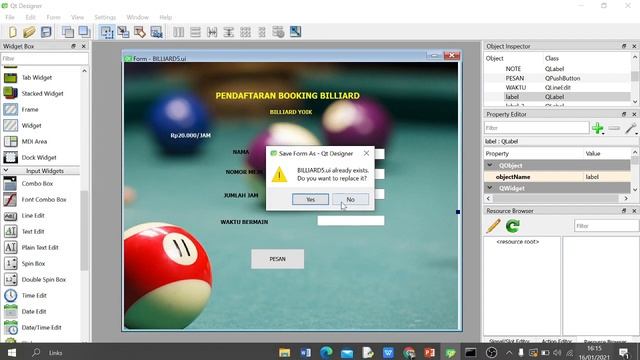Collapse the QObject property group
Viewport: 640px width, 360px height.
click(490, 165)
